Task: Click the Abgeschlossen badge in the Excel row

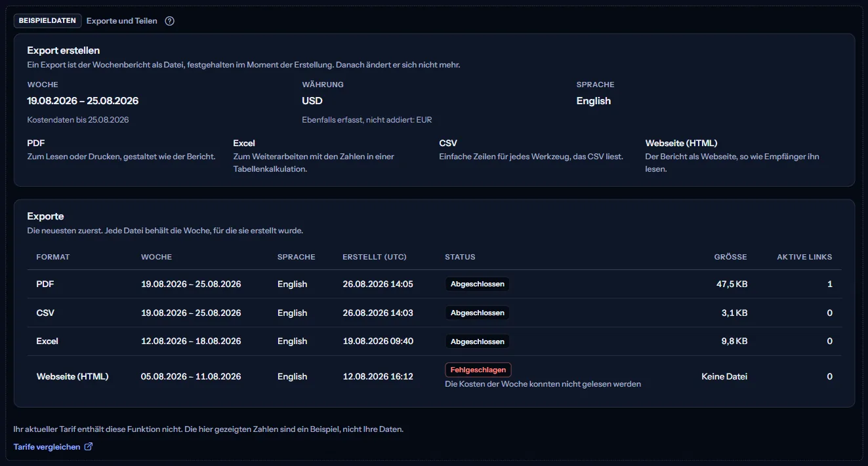Action: [478, 341]
